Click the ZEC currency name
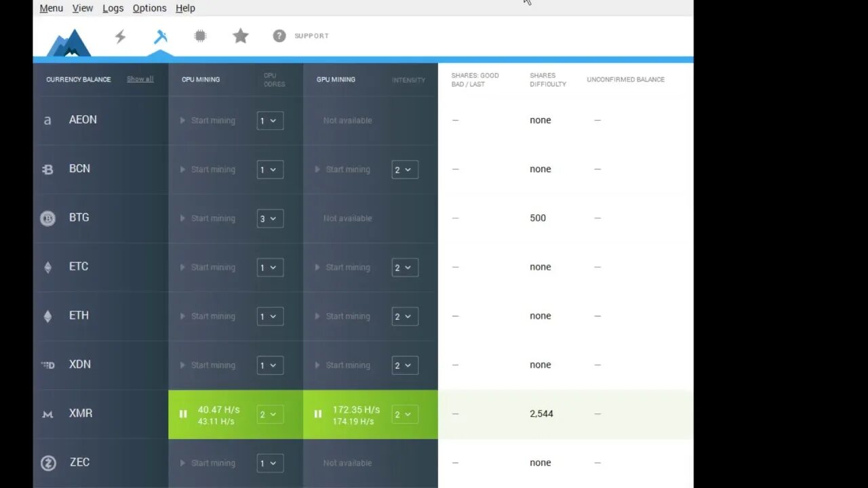 pyautogui.click(x=79, y=462)
